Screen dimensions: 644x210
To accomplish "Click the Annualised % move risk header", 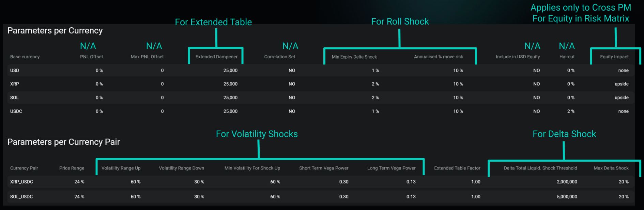I will coord(438,57).
